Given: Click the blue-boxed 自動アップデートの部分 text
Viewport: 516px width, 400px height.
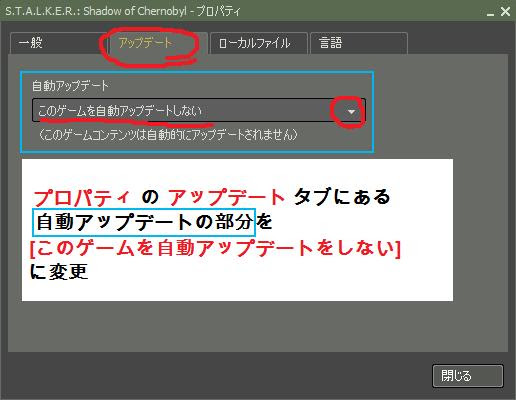Looking at the screenshot, I should 144,222.
